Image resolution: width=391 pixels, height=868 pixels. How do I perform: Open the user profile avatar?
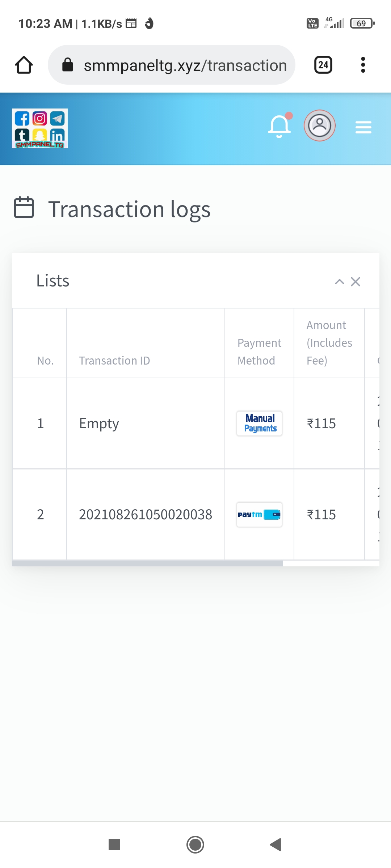point(319,125)
